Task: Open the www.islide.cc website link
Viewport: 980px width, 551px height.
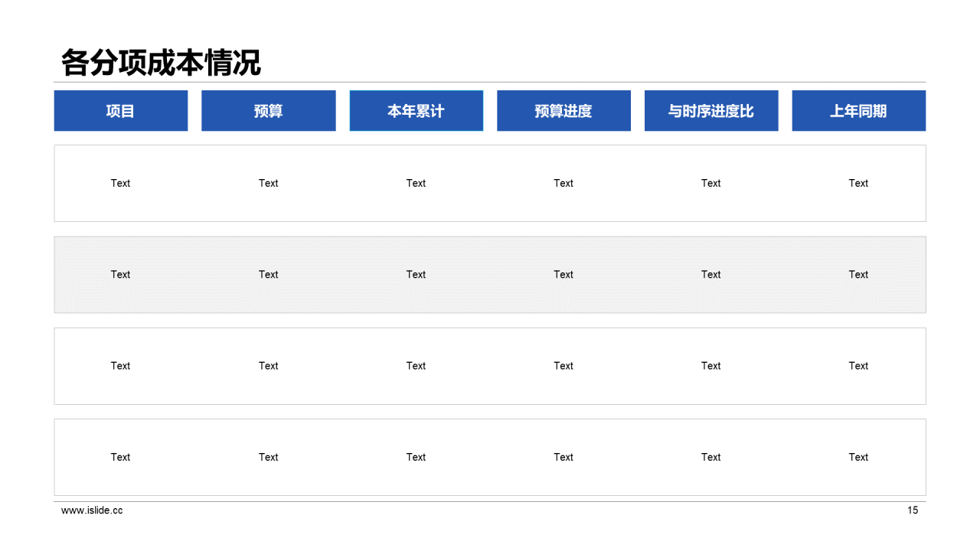Action: tap(90, 510)
